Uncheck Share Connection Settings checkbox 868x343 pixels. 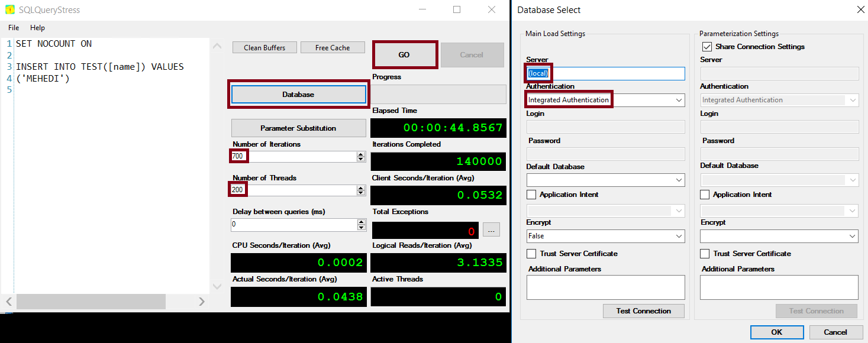[x=706, y=47]
